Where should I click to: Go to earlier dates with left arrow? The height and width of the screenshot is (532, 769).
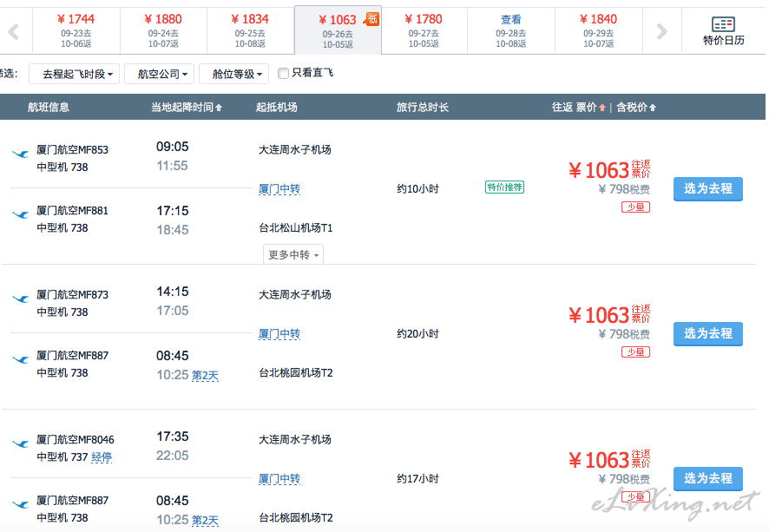14,32
